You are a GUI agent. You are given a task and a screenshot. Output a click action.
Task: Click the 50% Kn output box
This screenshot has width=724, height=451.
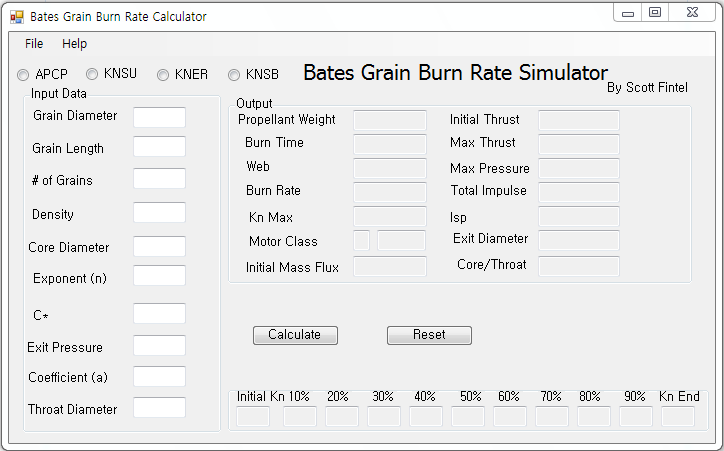point(468,416)
